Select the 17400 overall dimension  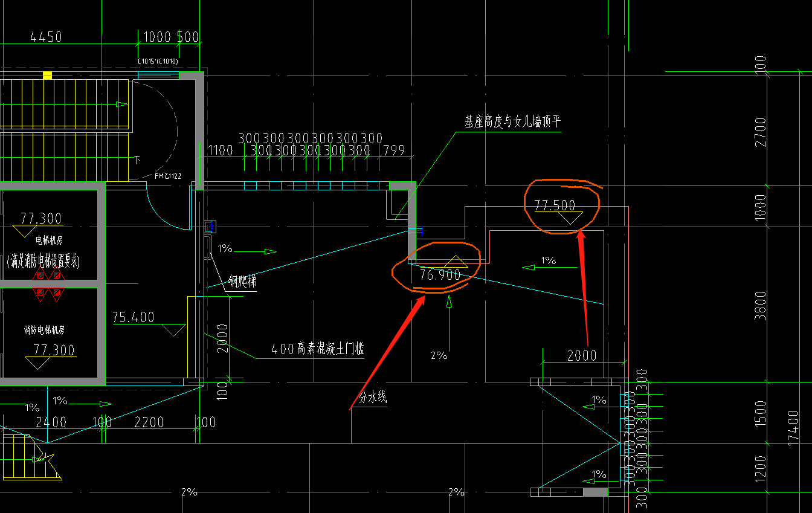793,428
